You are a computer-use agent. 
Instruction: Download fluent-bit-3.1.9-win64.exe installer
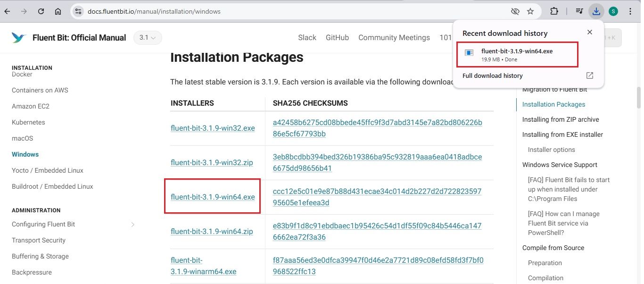tap(212, 197)
